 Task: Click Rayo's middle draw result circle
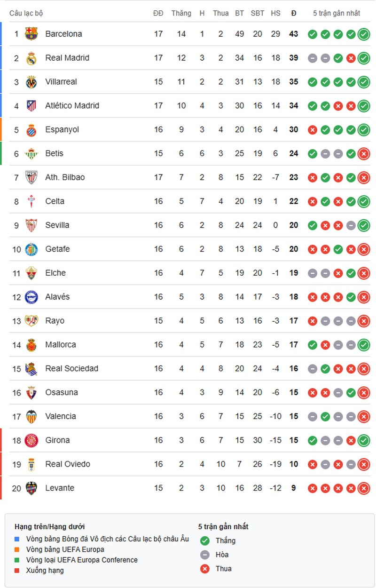coord(337,320)
